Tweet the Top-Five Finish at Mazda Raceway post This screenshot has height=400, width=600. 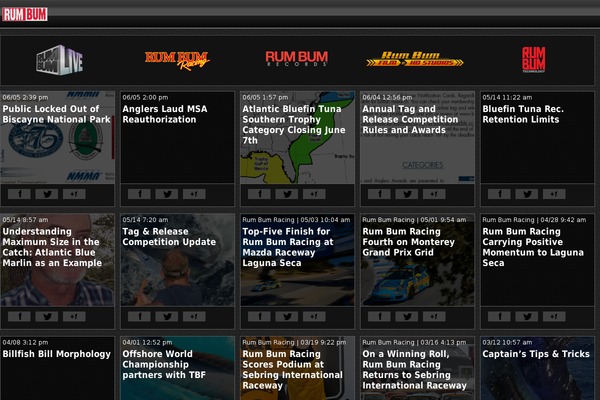point(287,317)
